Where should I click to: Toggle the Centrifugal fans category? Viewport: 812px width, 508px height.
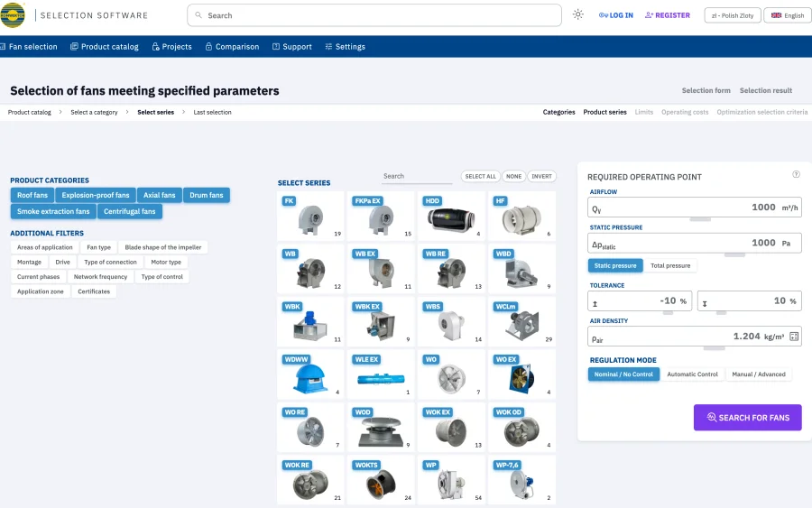coord(129,211)
